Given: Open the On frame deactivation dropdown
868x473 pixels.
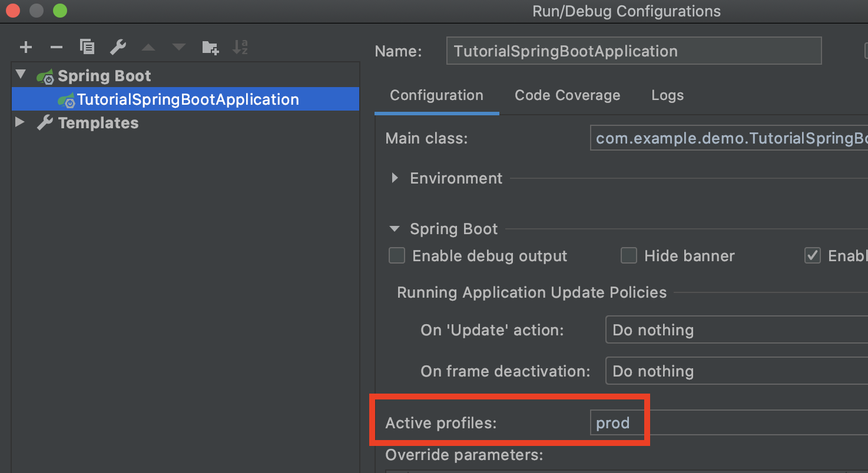Looking at the screenshot, I should [x=736, y=371].
